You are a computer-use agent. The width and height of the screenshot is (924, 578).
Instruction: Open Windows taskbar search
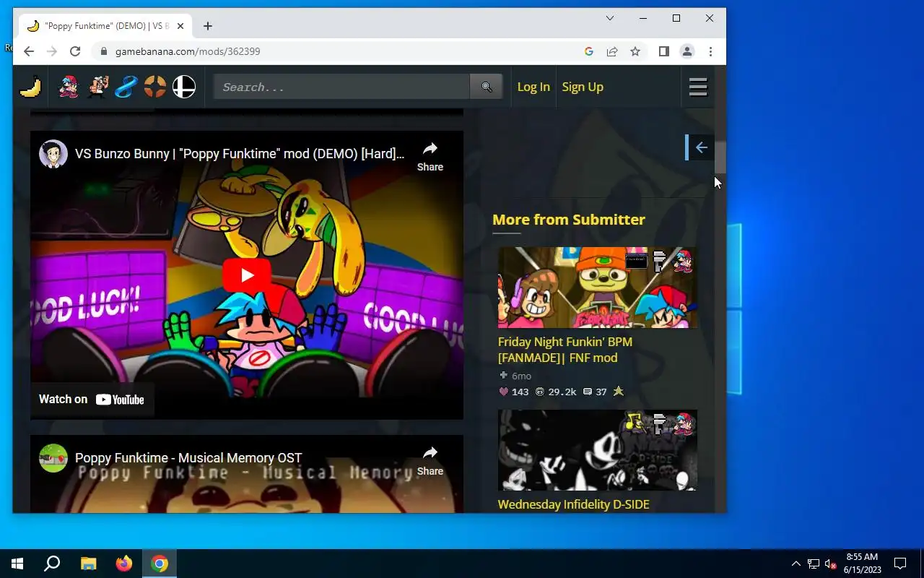(x=52, y=564)
